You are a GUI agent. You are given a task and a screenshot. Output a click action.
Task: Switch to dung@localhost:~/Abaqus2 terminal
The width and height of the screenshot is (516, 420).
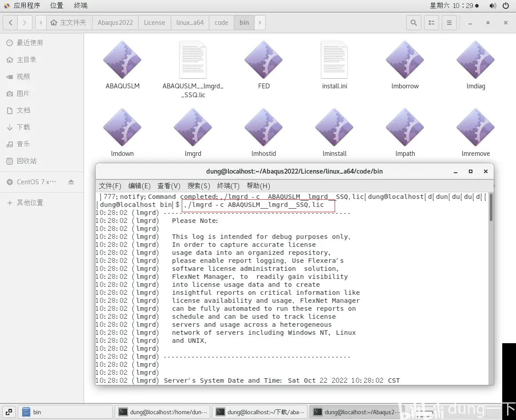coord(357,412)
